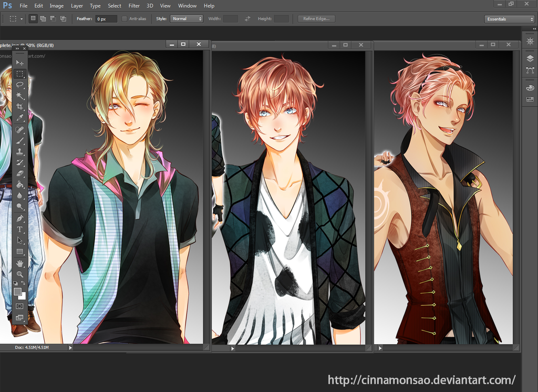
Task: Swap foreground and background colors
Action: coord(23,283)
